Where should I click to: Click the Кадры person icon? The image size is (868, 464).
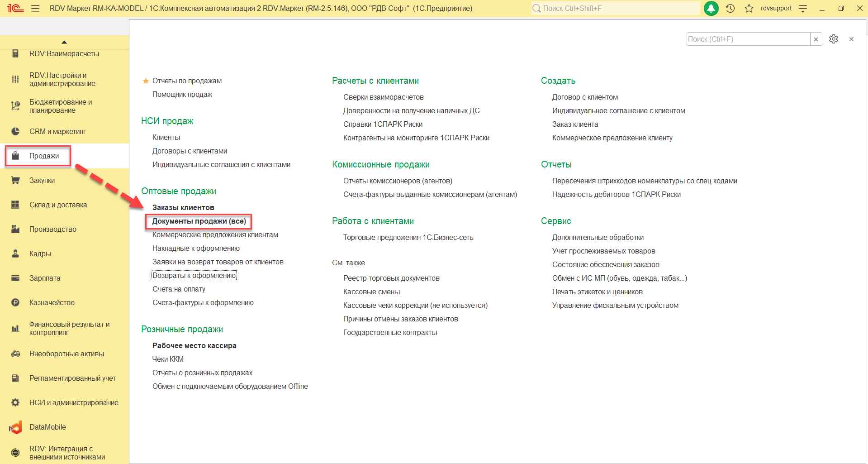(15, 254)
